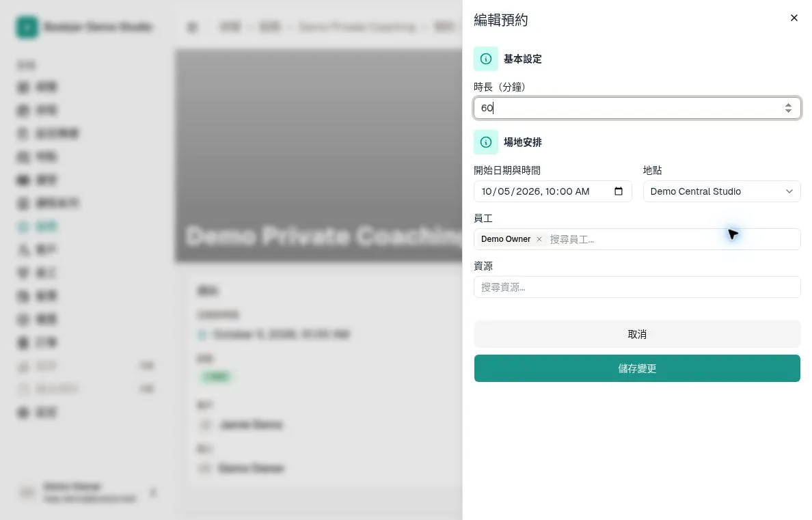The image size is (812, 520).
Task: Remove the Demo Owner staff tag
Action: (x=539, y=239)
